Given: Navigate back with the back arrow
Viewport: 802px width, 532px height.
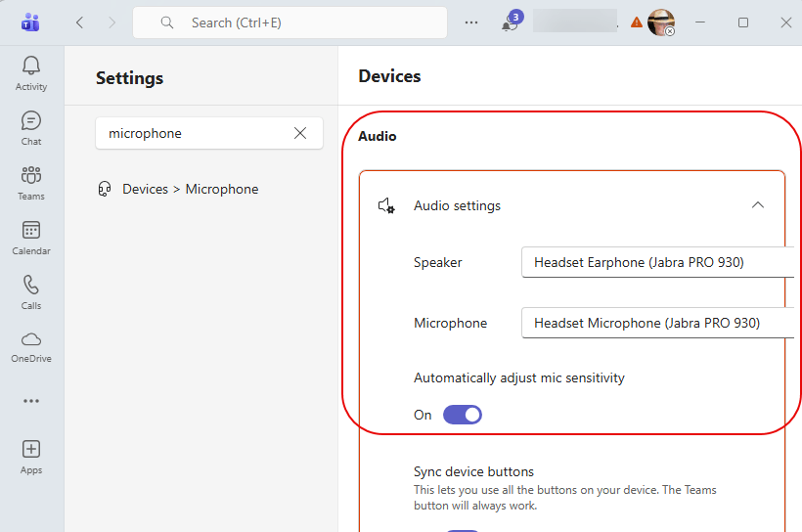Looking at the screenshot, I should [x=80, y=22].
